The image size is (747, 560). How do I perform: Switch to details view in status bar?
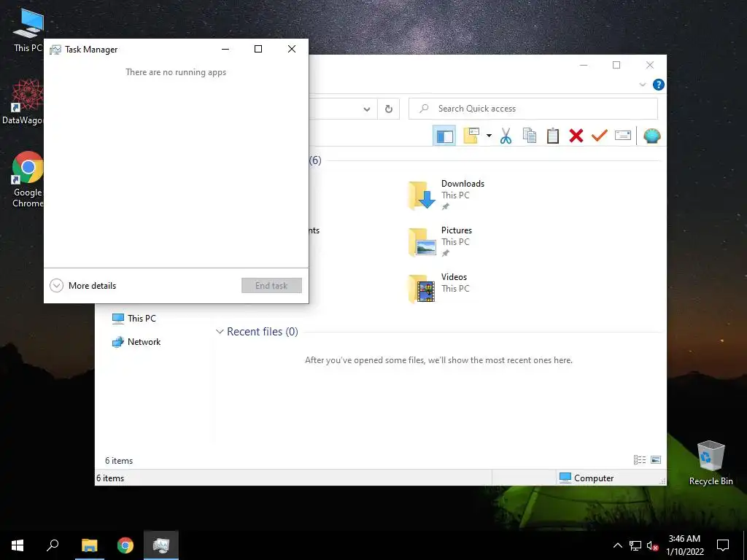[x=640, y=459]
